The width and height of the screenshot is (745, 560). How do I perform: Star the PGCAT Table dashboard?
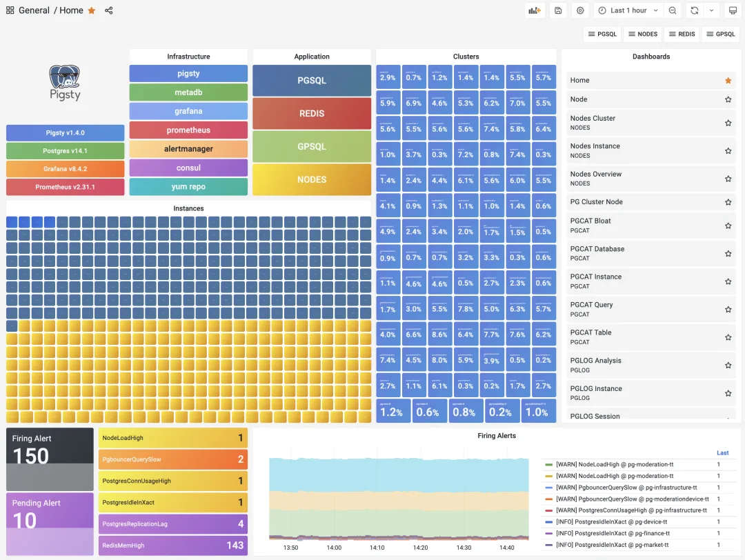pos(728,338)
